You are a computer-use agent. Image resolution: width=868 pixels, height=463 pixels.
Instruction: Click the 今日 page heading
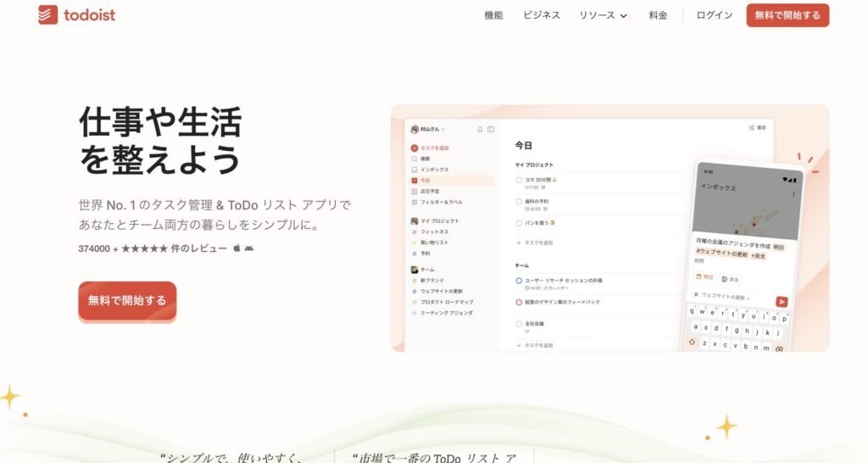tap(524, 145)
